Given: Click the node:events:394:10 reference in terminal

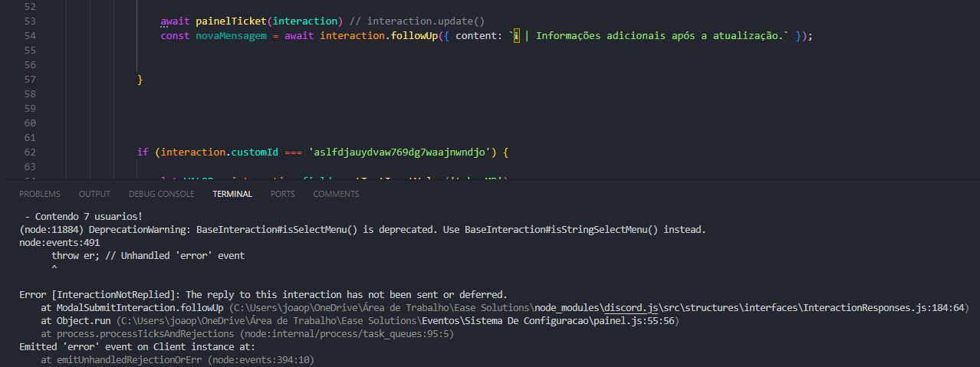Looking at the screenshot, I should point(261,360).
